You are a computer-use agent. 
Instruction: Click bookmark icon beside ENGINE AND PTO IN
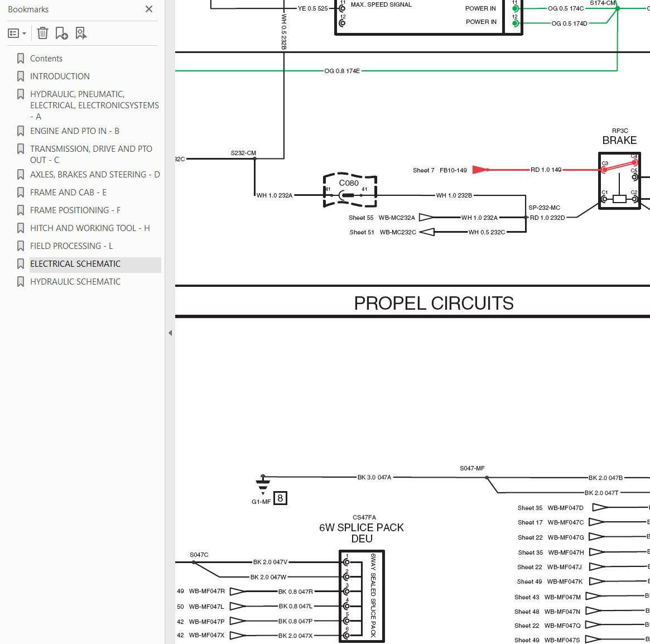click(x=20, y=131)
